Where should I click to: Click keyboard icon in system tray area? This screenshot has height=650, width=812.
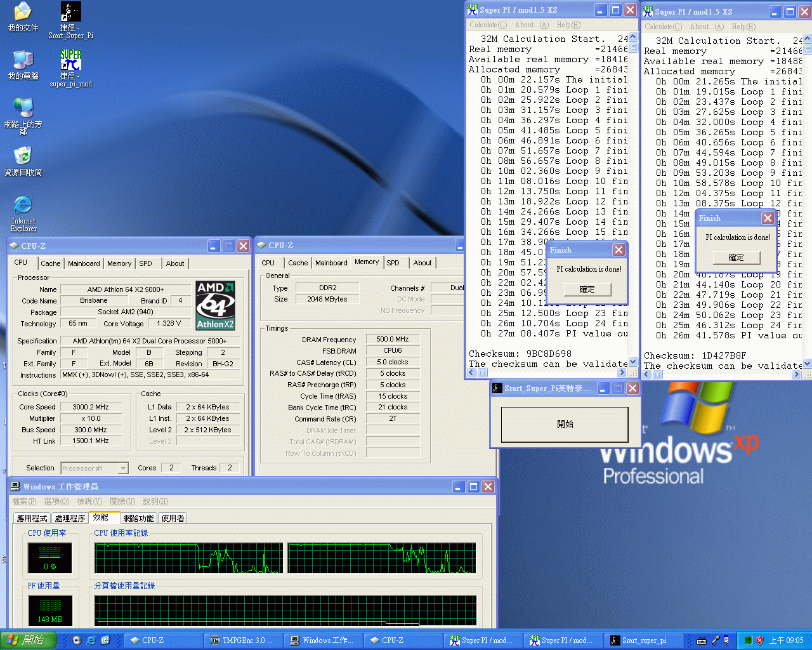tap(701, 640)
